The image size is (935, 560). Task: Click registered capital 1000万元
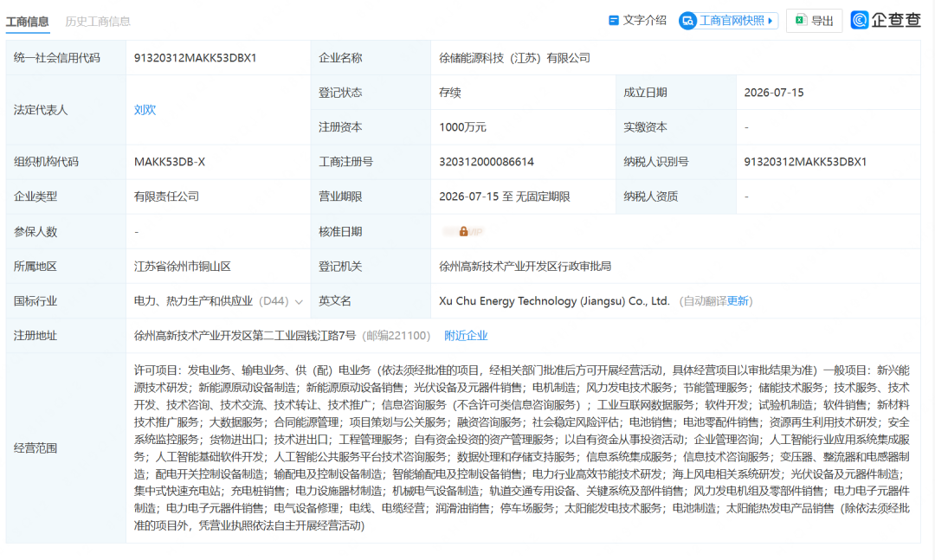(462, 127)
